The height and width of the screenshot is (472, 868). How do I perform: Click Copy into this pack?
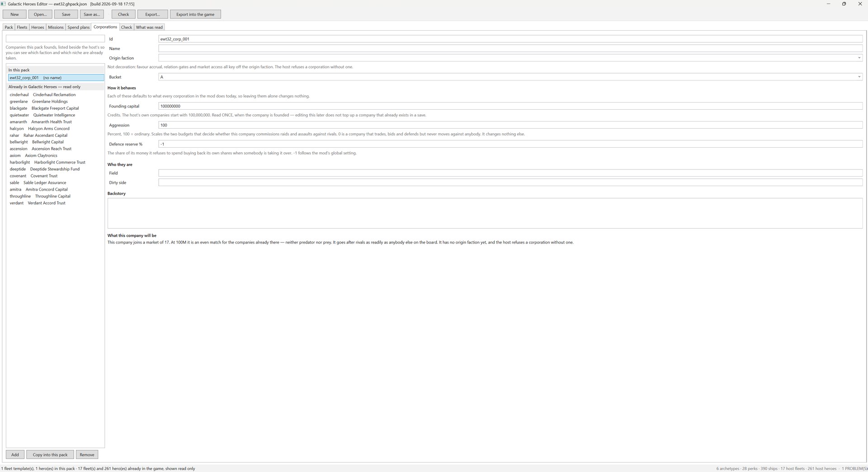click(x=50, y=455)
